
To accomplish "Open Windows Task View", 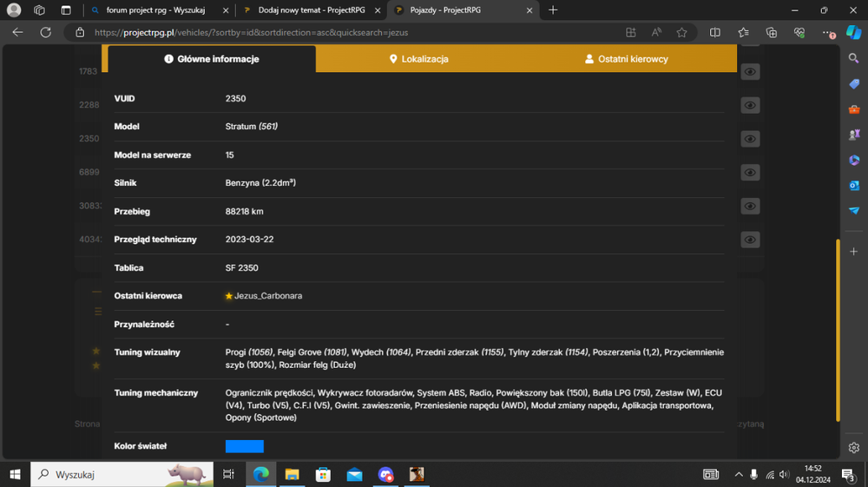I will click(x=228, y=474).
